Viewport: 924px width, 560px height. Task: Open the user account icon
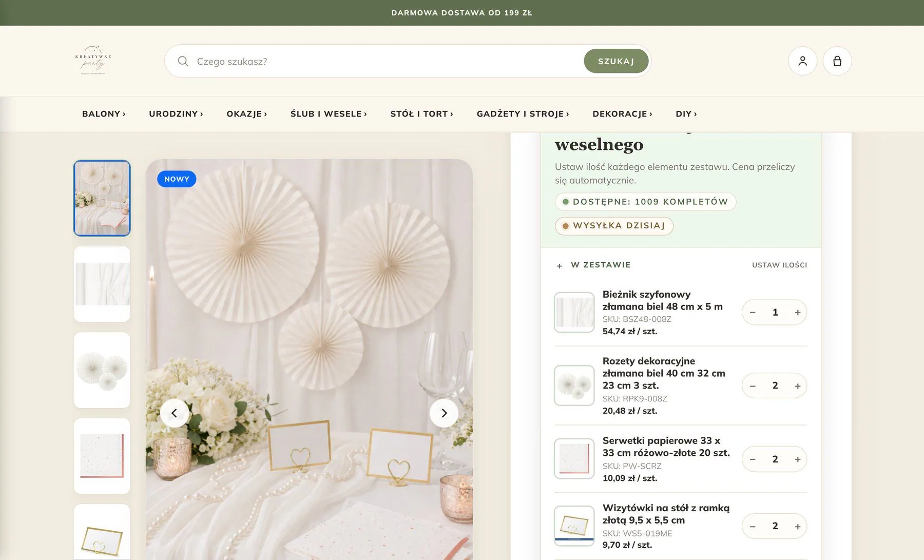[802, 61]
